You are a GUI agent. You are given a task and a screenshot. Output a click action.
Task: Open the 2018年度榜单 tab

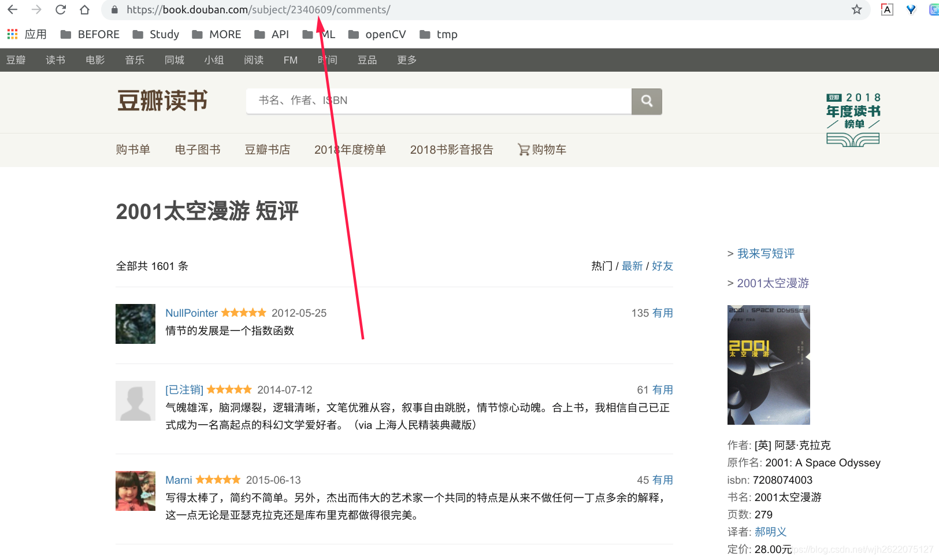click(x=350, y=150)
